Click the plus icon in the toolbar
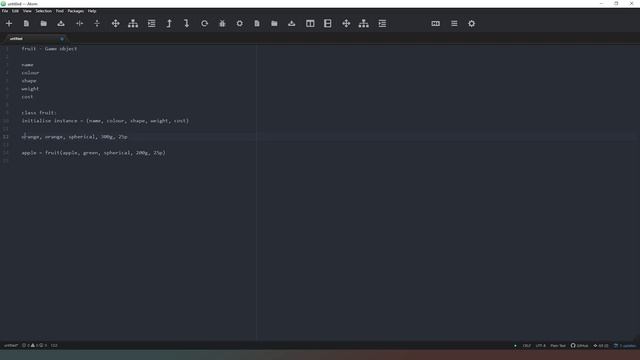640x360 pixels. [9, 24]
